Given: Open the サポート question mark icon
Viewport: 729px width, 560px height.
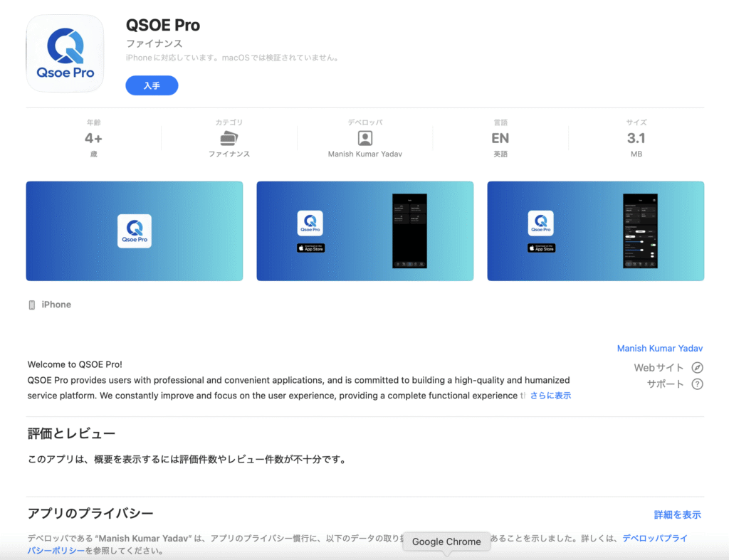Looking at the screenshot, I should tap(697, 384).
